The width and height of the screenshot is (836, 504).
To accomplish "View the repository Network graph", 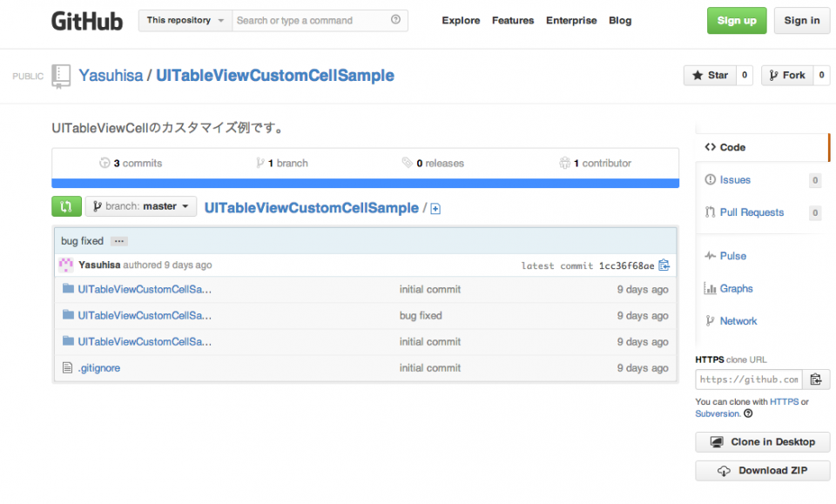I will point(738,320).
